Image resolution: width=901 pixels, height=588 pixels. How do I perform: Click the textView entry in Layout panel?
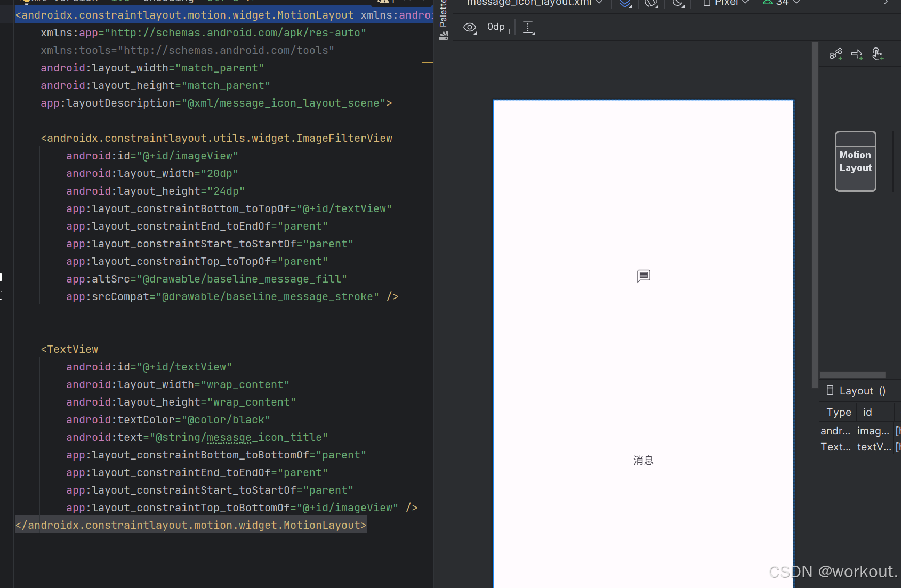tap(874, 447)
